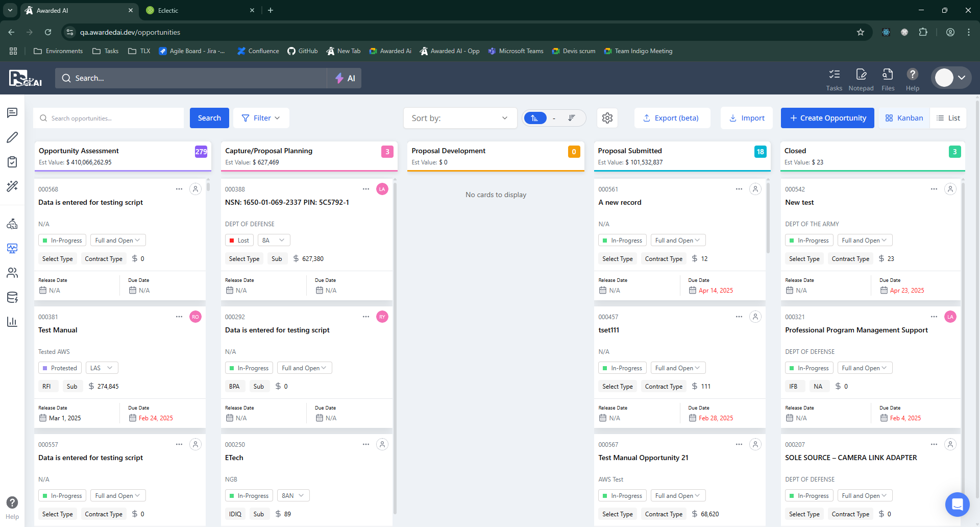980x527 pixels.
Task: Open the Files panel
Action: pyautogui.click(x=888, y=79)
